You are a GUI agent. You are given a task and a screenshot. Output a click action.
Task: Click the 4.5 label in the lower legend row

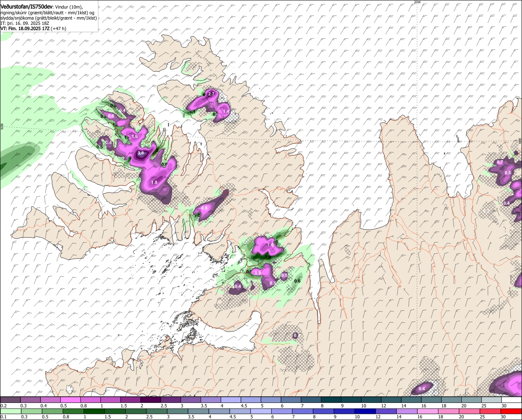pyautogui.click(x=232, y=417)
